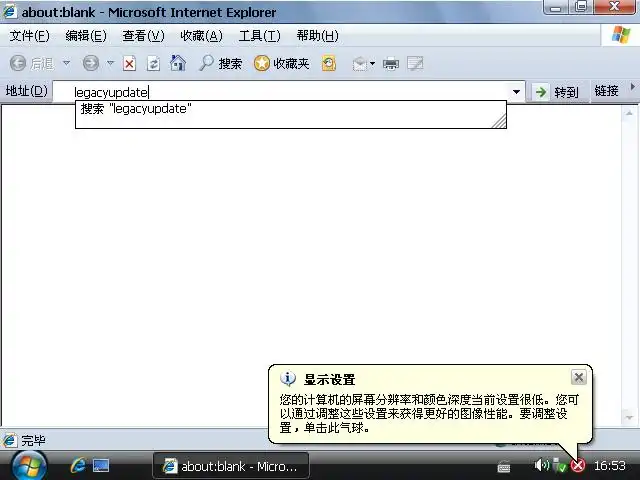Click the scrollbar up arrow
Screen dimensions: 640x480
(629, 113)
